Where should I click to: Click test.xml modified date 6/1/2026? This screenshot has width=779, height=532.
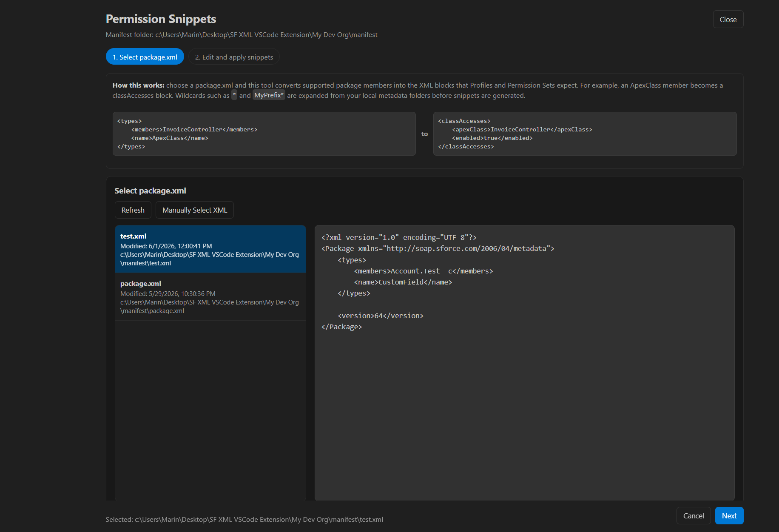(x=166, y=246)
